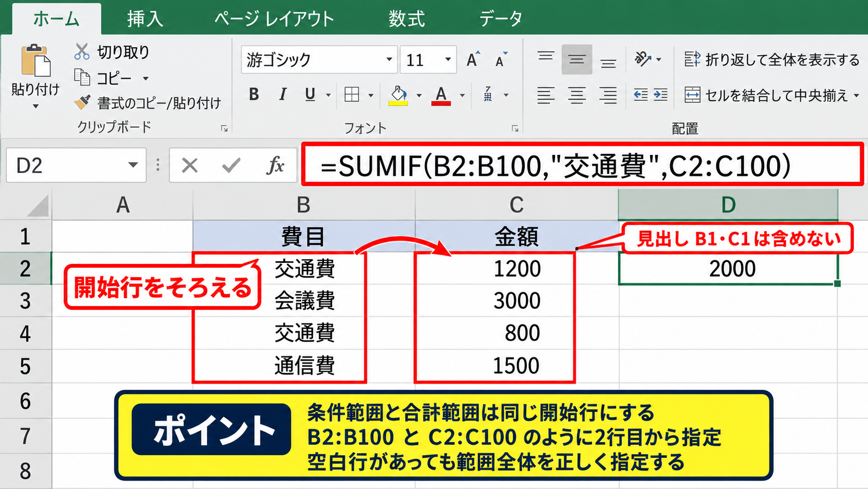Click the Cut (切り取り) scissors icon

[x=82, y=51]
